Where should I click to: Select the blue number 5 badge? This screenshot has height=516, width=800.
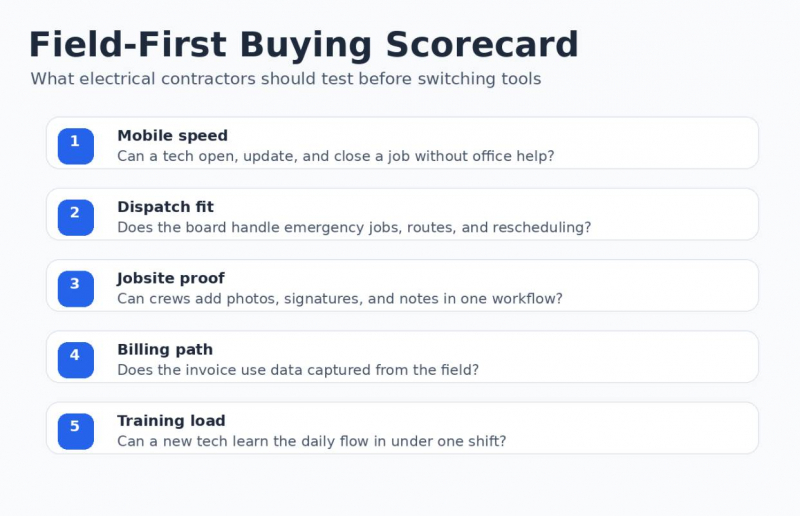(76, 431)
